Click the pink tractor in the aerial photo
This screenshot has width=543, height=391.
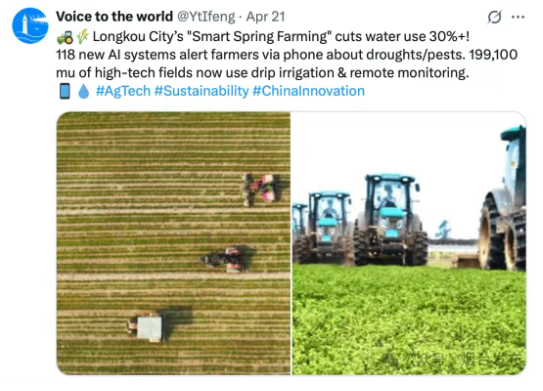(x=260, y=189)
